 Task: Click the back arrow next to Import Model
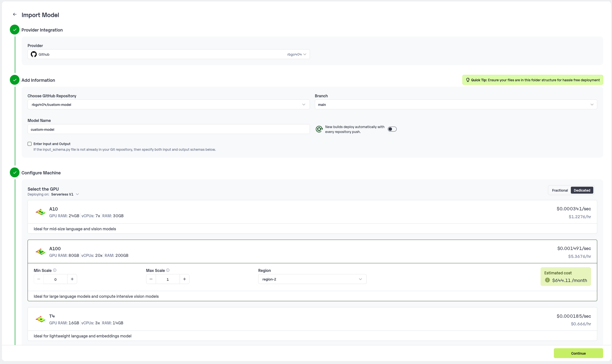click(x=15, y=15)
